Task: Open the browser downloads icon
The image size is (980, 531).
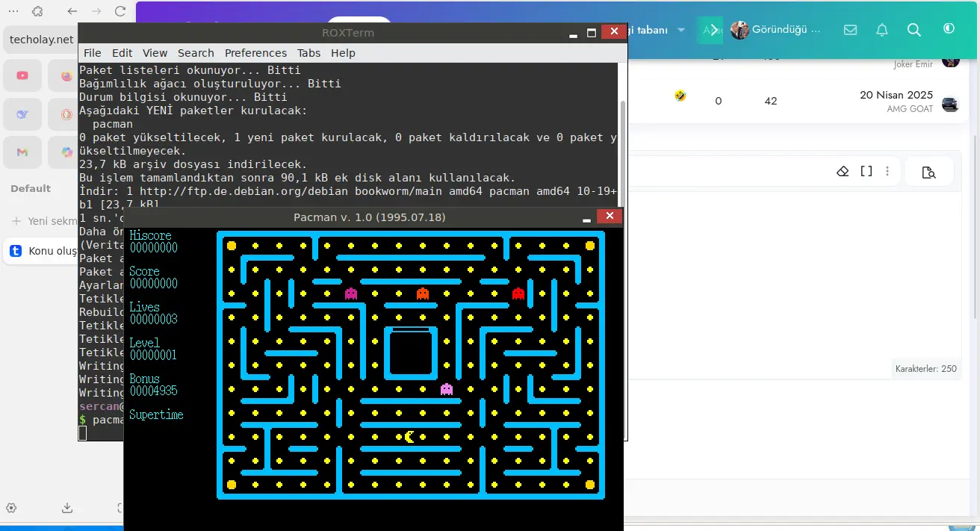Action: click(x=67, y=508)
